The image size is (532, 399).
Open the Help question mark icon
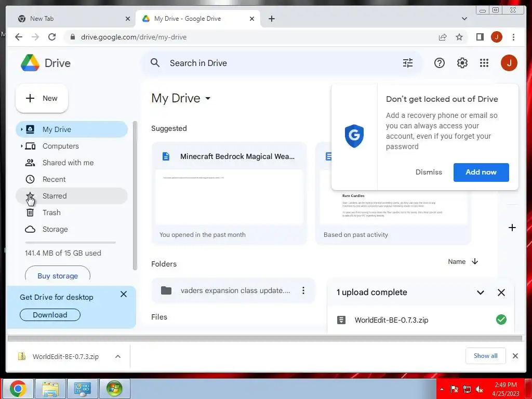pyautogui.click(x=439, y=63)
